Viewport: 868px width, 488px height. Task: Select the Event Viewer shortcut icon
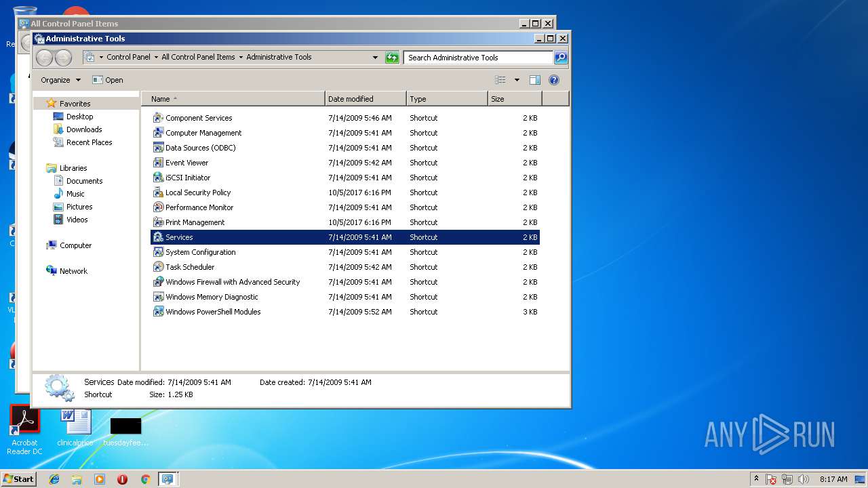(x=158, y=163)
